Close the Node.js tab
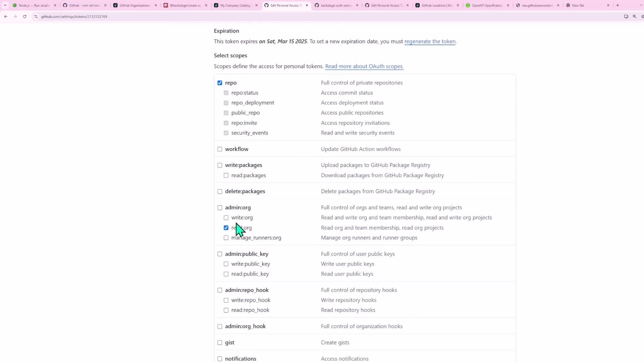 pos(55,5)
